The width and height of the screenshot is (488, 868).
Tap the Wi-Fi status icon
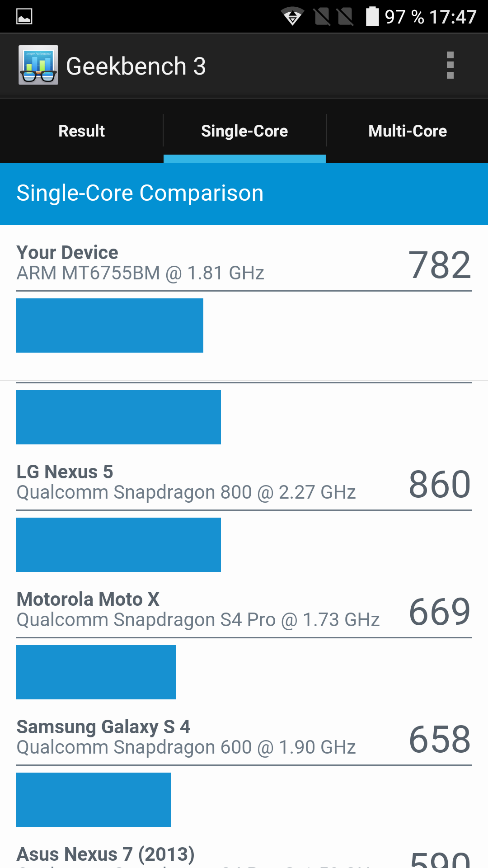(x=292, y=17)
